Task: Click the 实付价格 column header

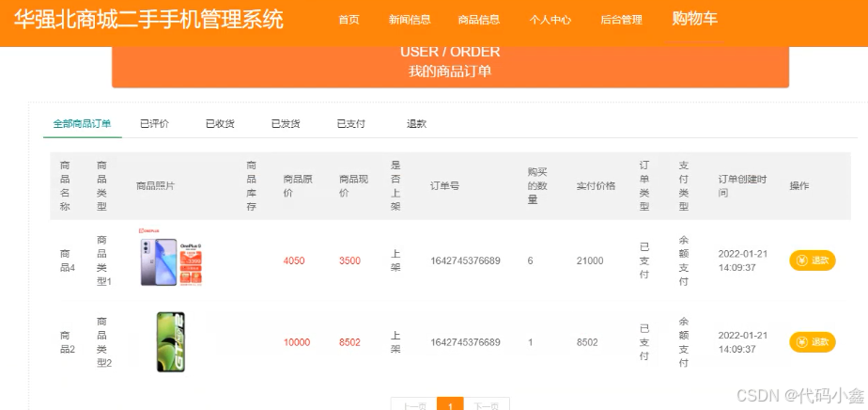Action: (x=596, y=186)
